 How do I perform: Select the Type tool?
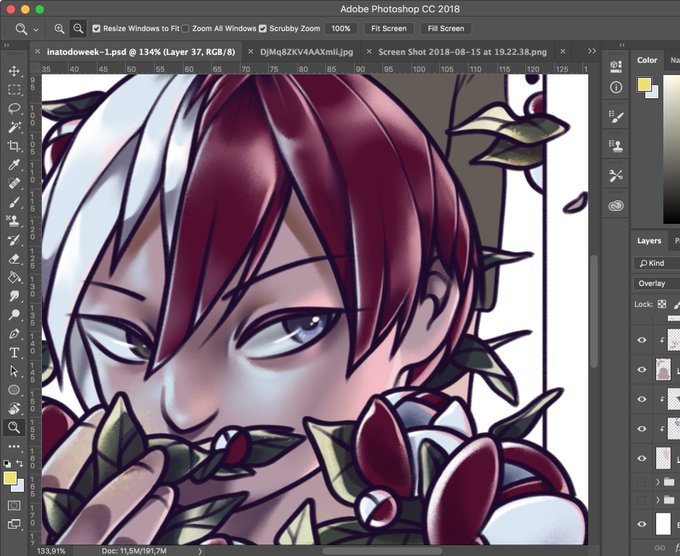point(14,353)
